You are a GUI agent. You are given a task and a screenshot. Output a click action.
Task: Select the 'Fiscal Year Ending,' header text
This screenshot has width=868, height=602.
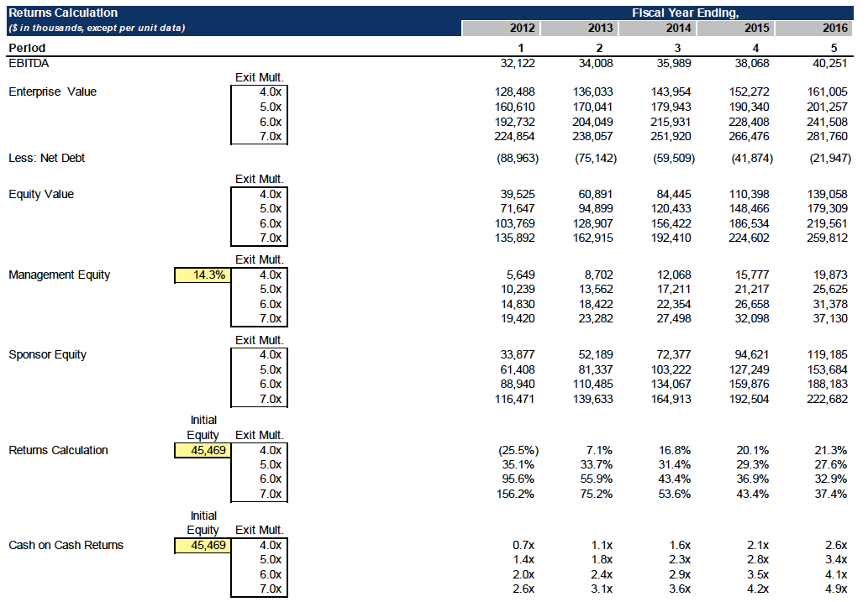(x=686, y=13)
